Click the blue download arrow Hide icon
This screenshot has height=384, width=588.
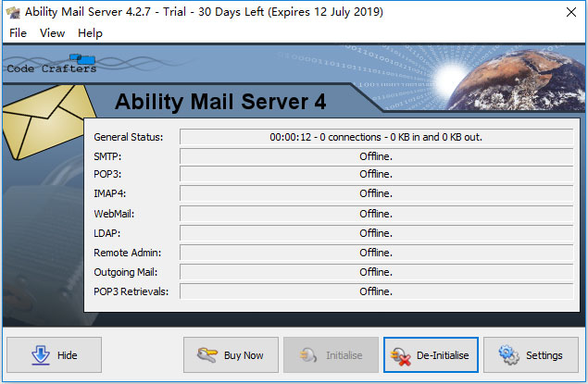[x=41, y=354]
